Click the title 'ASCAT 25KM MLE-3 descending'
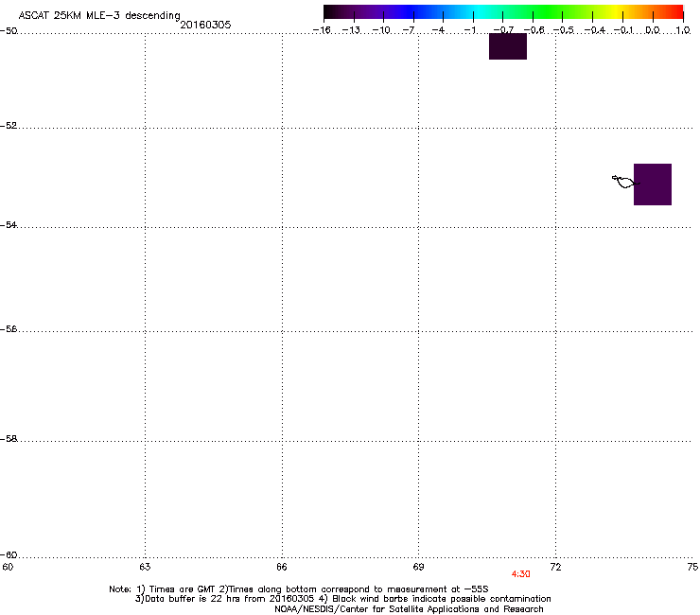Image resolution: width=700 pixels, height=615 pixels. pyautogui.click(x=99, y=15)
